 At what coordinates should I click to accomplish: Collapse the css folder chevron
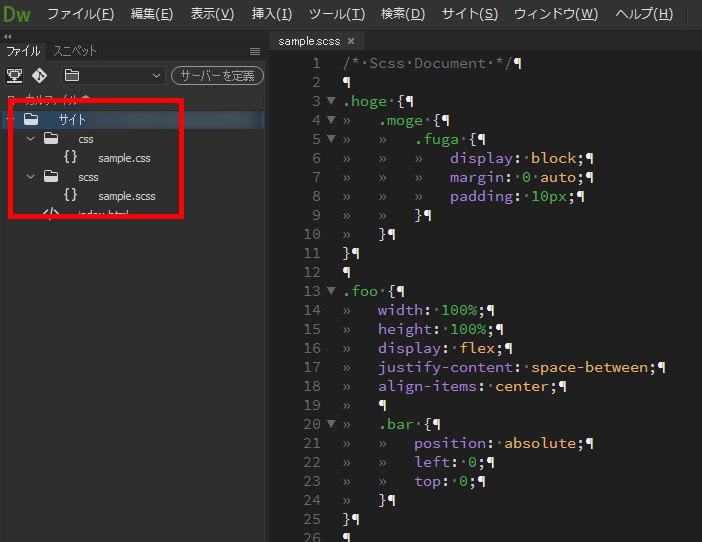[x=30, y=139]
